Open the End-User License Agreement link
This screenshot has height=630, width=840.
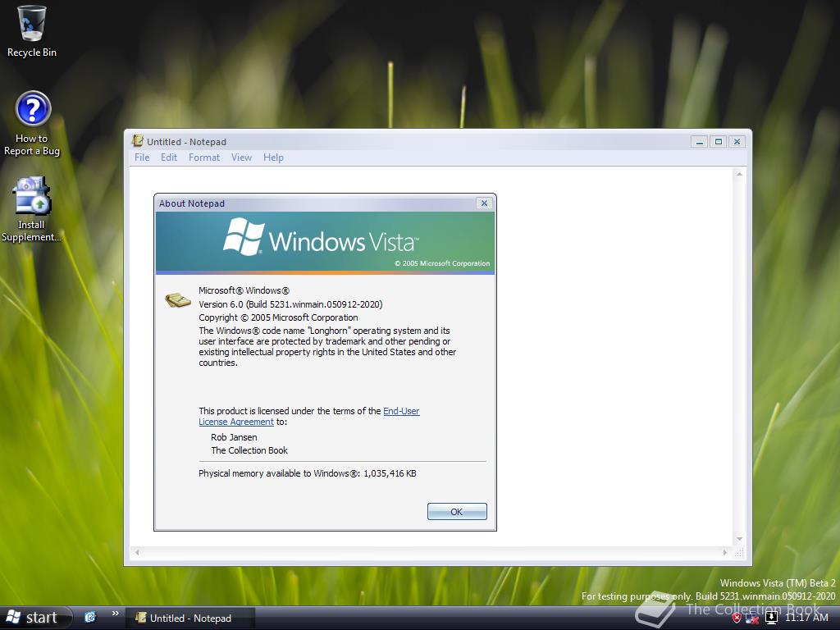(309, 416)
